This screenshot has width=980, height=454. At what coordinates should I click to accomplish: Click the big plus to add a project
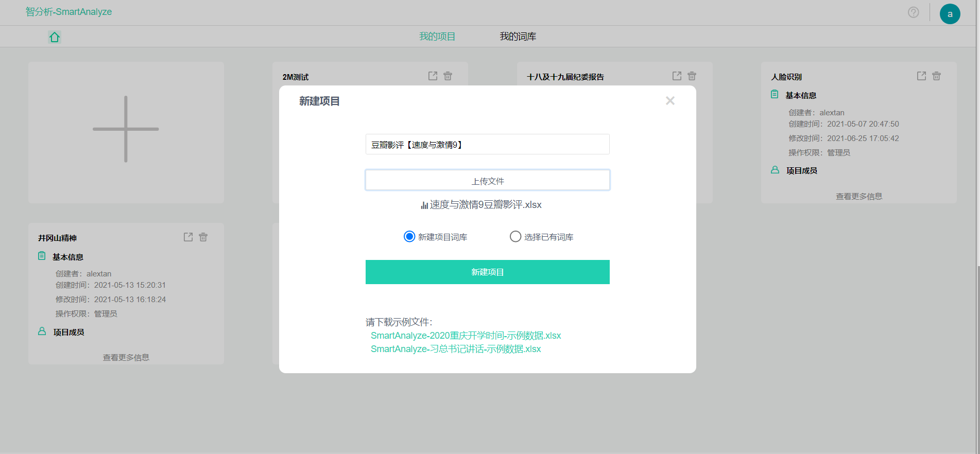(126, 129)
